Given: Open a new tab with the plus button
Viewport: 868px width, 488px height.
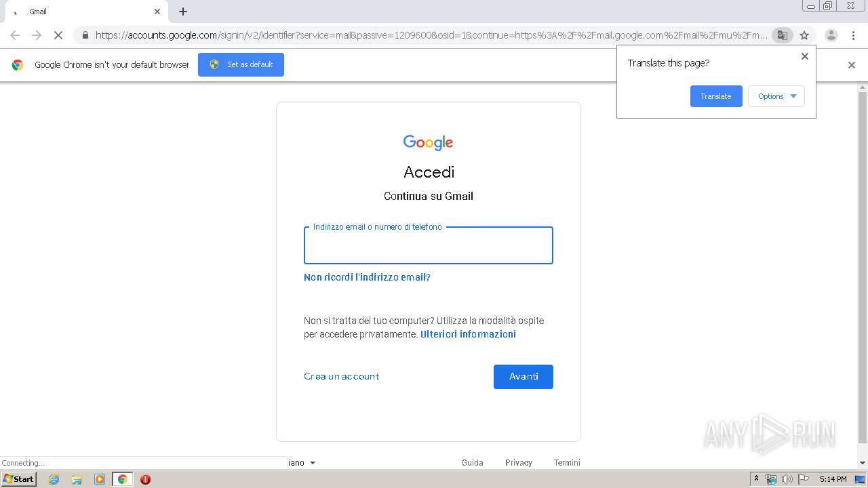Looking at the screenshot, I should click(x=183, y=12).
